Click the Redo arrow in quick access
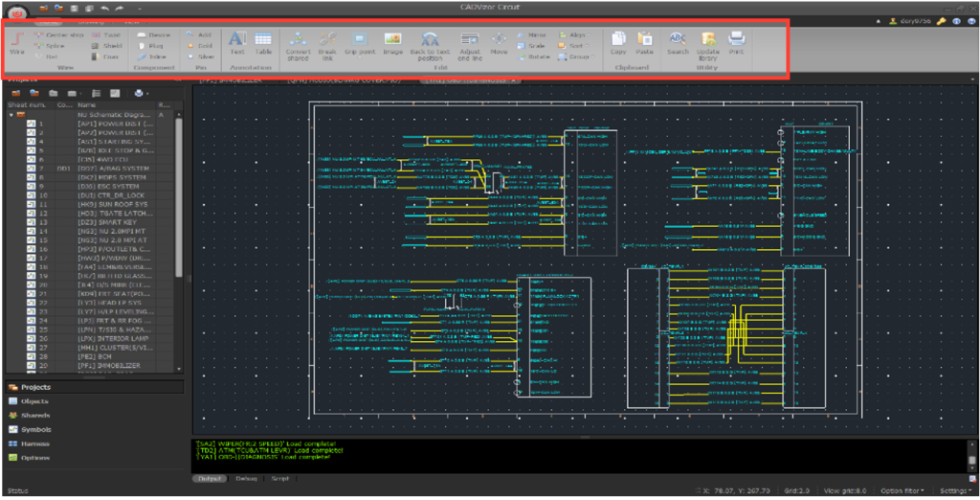This screenshot has height=500, width=980. click(x=119, y=9)
